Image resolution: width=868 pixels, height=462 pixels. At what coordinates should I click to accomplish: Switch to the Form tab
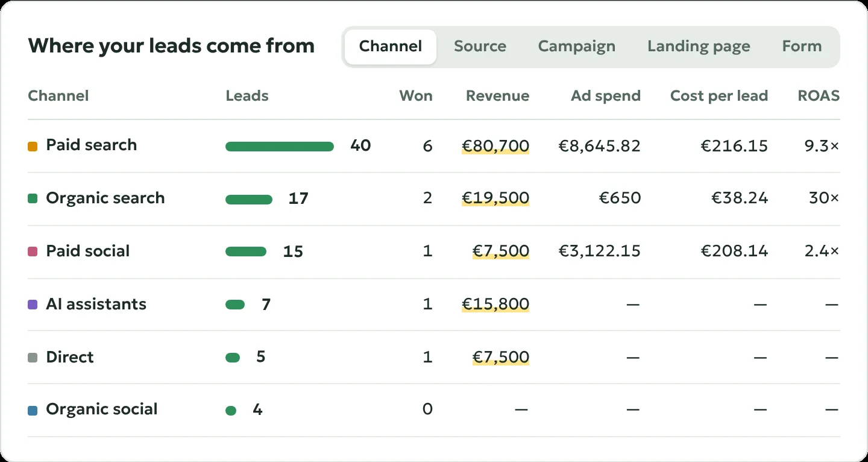802,46
